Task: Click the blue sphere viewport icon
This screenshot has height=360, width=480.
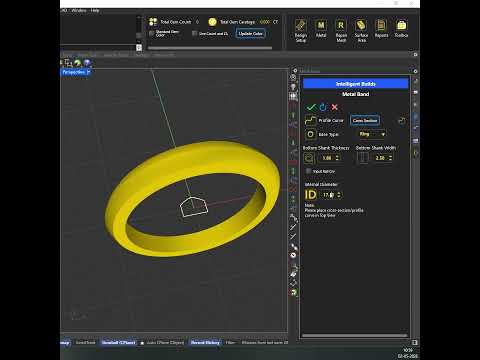Action: (87, 63)
